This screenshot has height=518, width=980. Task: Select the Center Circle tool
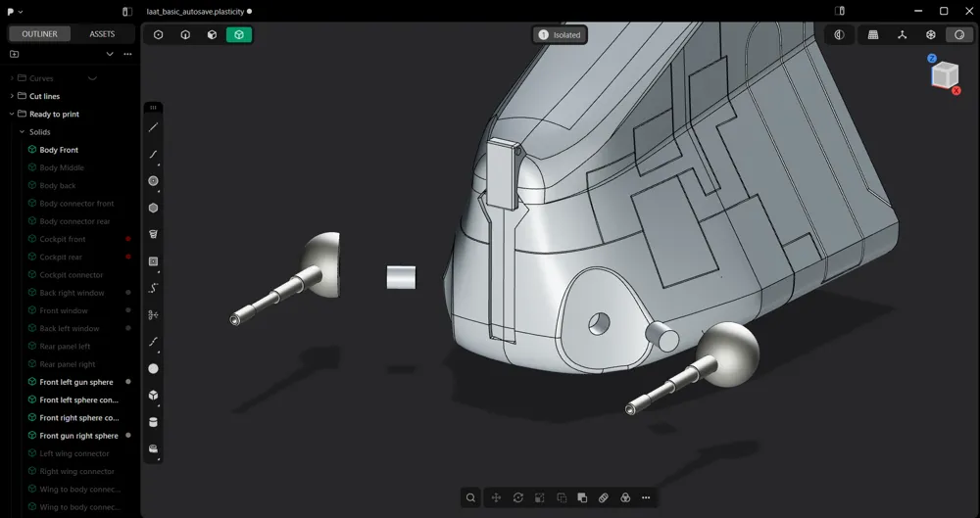click(x=153, y=181)
